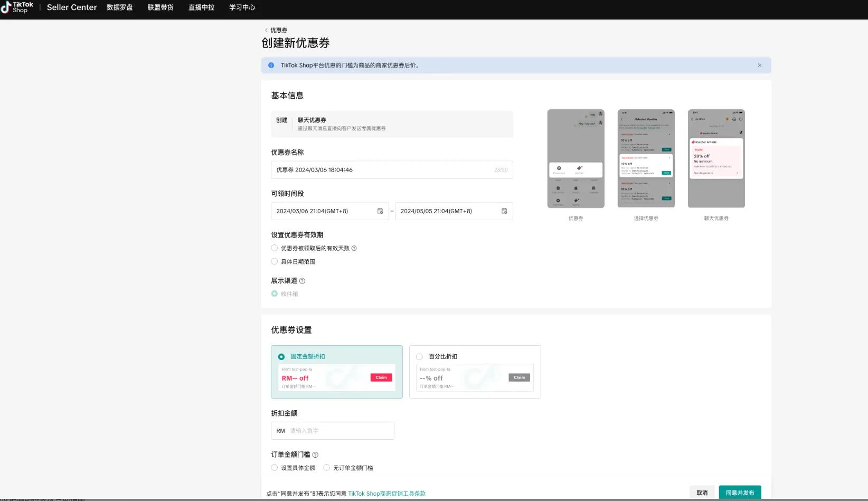
Task: Open the 学习中心 menu
Action: click(242, 7)
